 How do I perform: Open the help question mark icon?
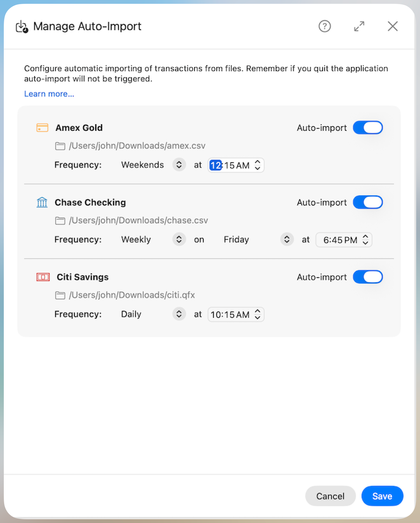pyautogui.click(x=325, y=26)
